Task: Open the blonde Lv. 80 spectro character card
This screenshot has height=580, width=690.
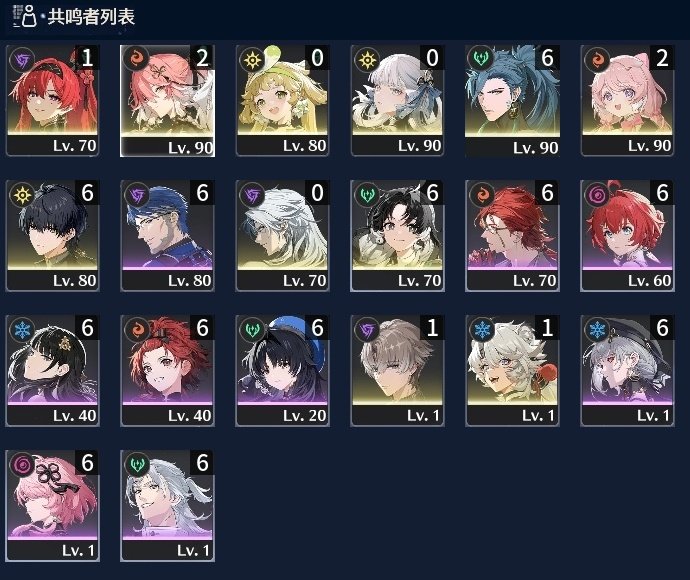Action: click(x=283, y=100)
